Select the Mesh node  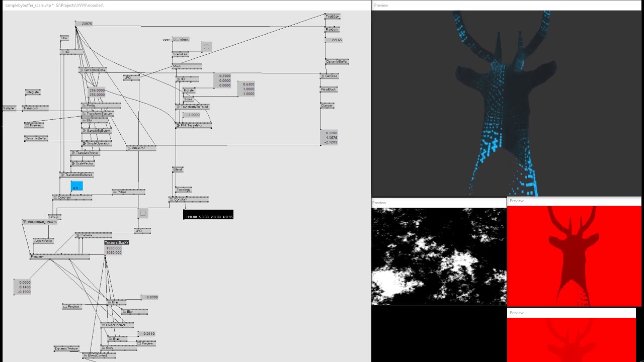point(187,66)
